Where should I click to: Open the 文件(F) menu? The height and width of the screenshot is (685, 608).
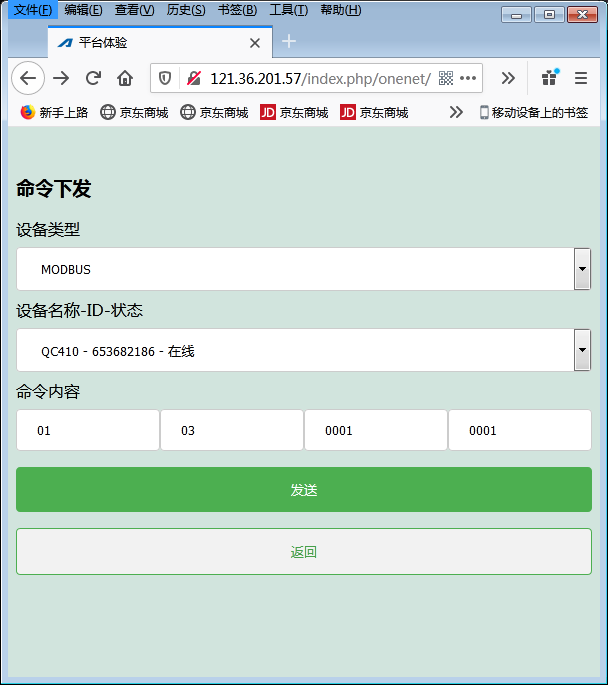click(33, 10)
